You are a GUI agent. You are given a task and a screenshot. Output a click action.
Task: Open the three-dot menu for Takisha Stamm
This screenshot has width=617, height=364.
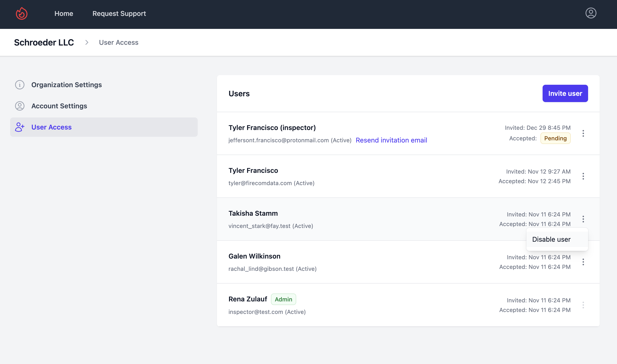[583, 219]
